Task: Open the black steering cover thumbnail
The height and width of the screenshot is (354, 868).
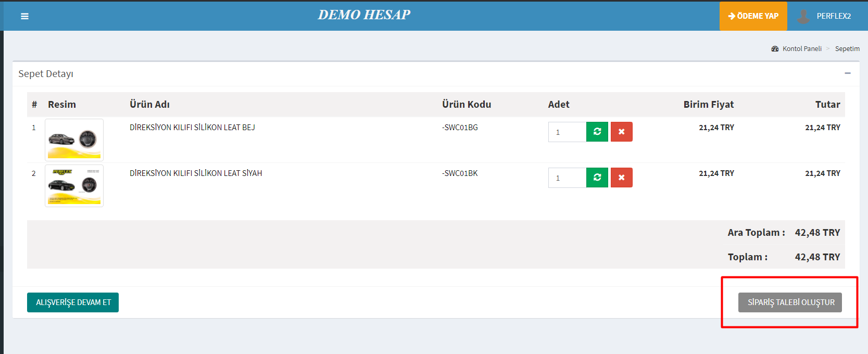Action: 74,186
